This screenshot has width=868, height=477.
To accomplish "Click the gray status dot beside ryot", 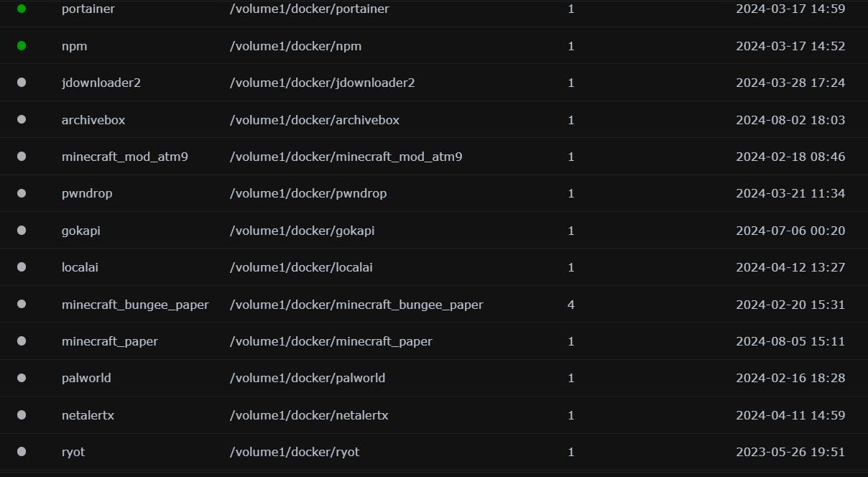I will click(22, 452).
